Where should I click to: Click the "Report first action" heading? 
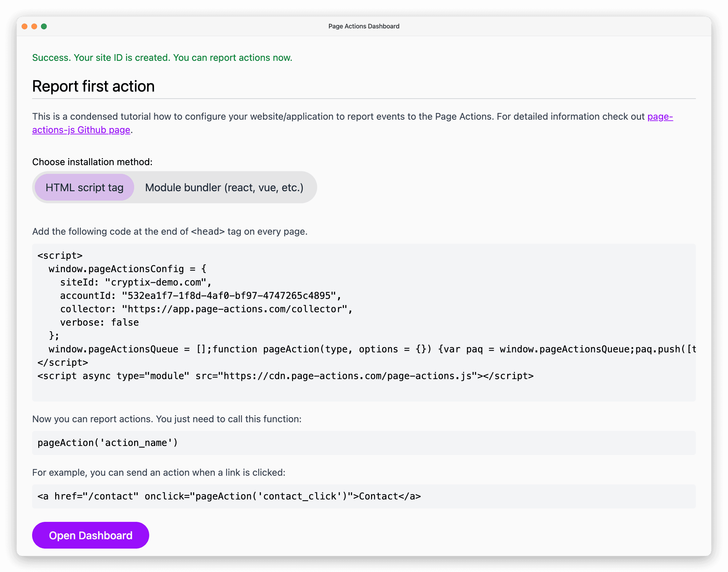point(93,86)
